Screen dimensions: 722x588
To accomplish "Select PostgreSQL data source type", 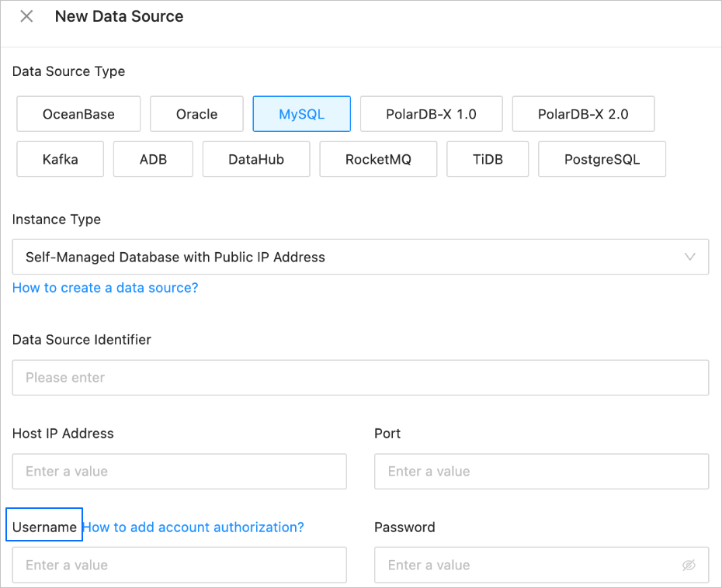I will [602, 159].
